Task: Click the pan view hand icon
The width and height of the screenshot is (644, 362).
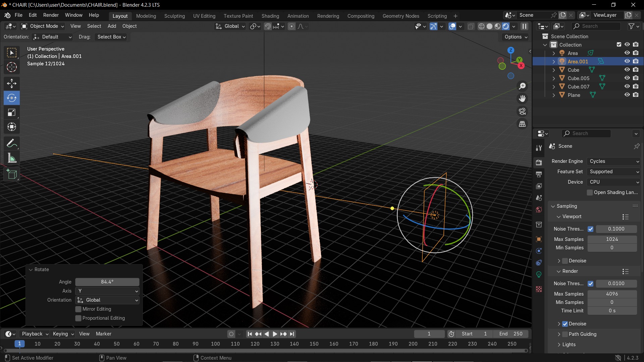Action: click(x=522, y=99)
